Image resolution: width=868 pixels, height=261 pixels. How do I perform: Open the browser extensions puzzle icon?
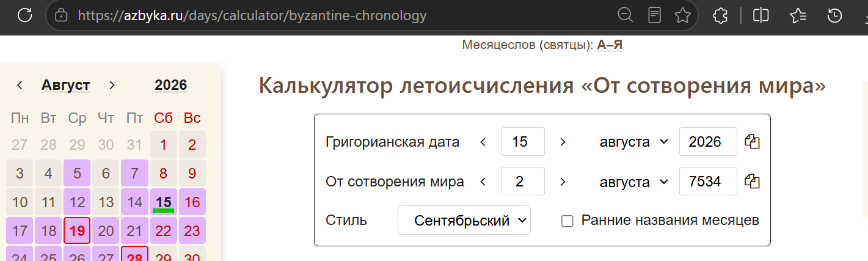(721, 15)
